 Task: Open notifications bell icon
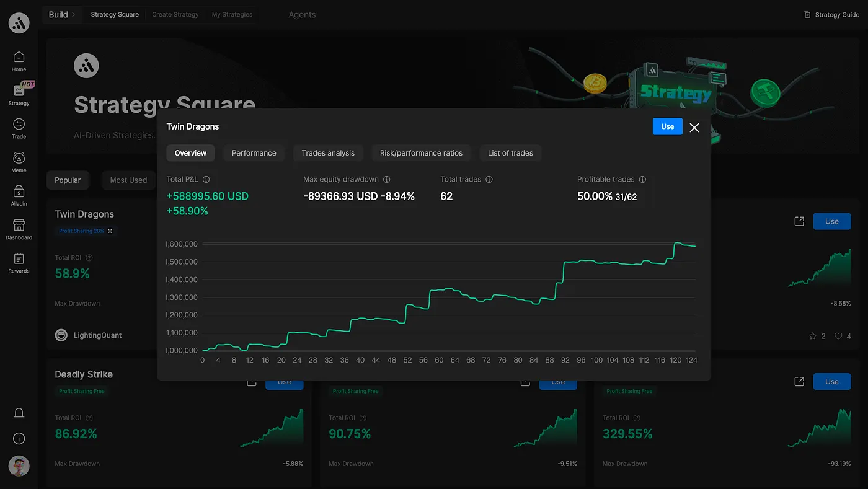pyautogui.click(x=19, y=413)
